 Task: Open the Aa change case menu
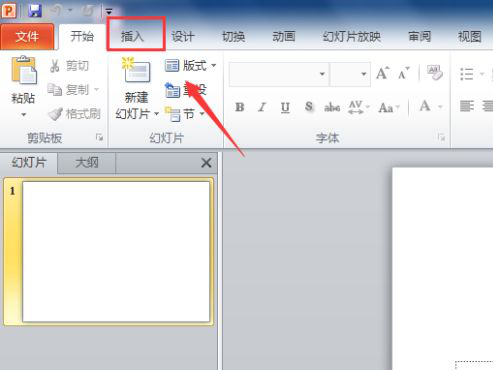(x=389, y=107)
